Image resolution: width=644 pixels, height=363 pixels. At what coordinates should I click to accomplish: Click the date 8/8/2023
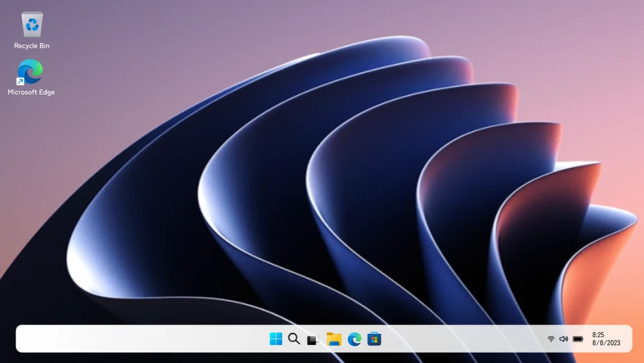pos(606,343)
